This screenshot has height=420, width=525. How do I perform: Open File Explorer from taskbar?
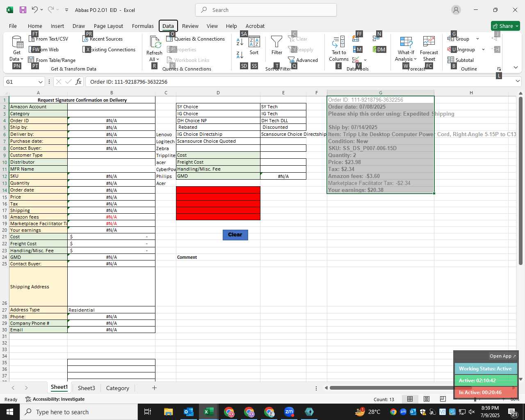point(168,412)
